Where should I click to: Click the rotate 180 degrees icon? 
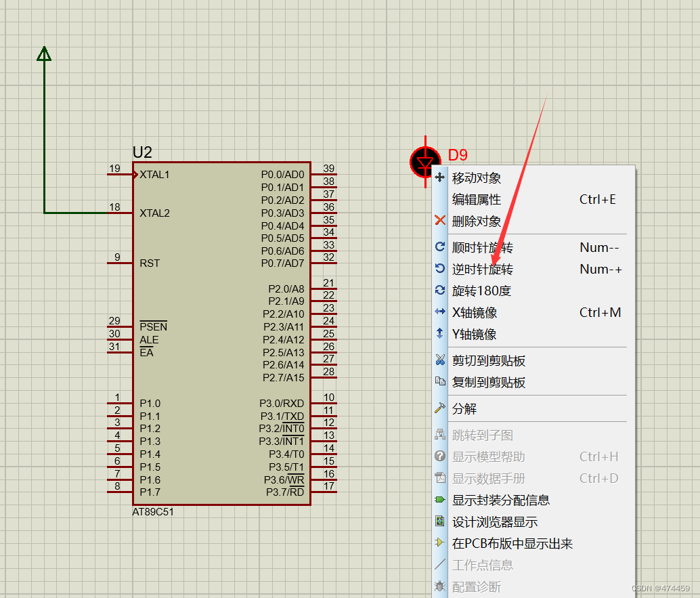pos(439,291)
